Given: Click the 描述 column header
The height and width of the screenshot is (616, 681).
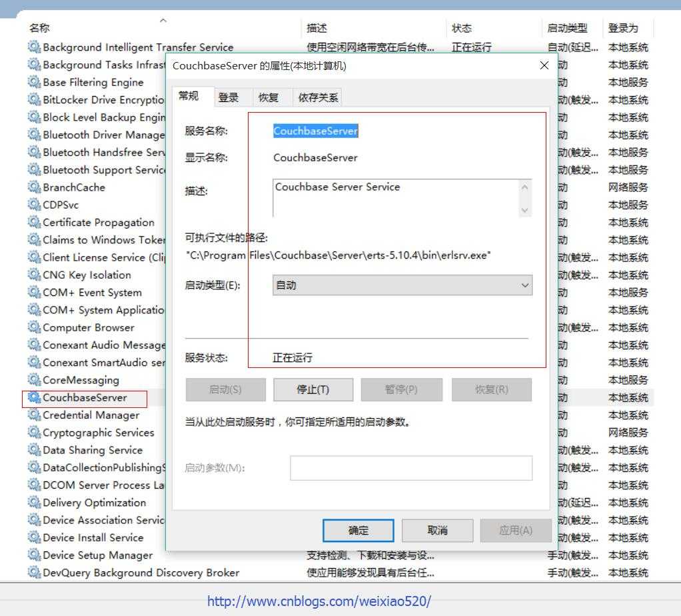Looking at the screenshot, I should (x=374, y=28).
